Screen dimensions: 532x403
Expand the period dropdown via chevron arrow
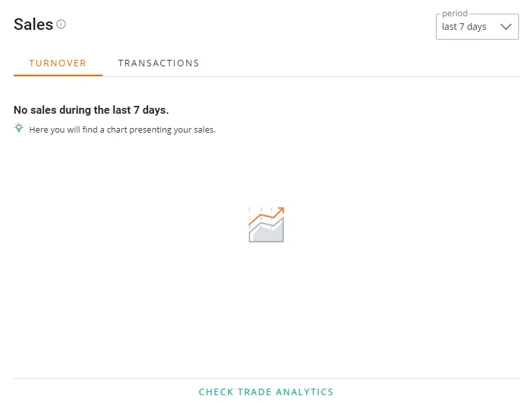[x=505, y=27]
